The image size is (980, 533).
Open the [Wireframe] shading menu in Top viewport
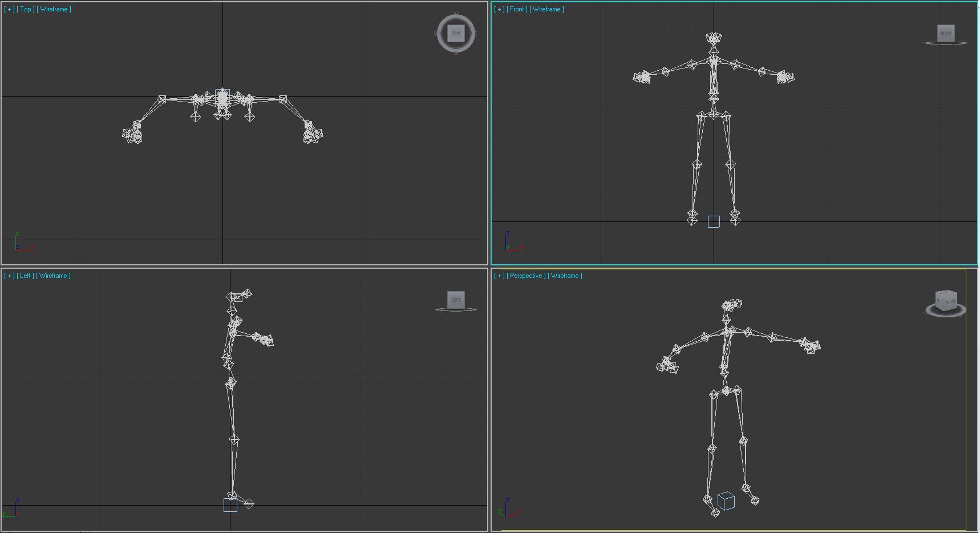[54, 9]
